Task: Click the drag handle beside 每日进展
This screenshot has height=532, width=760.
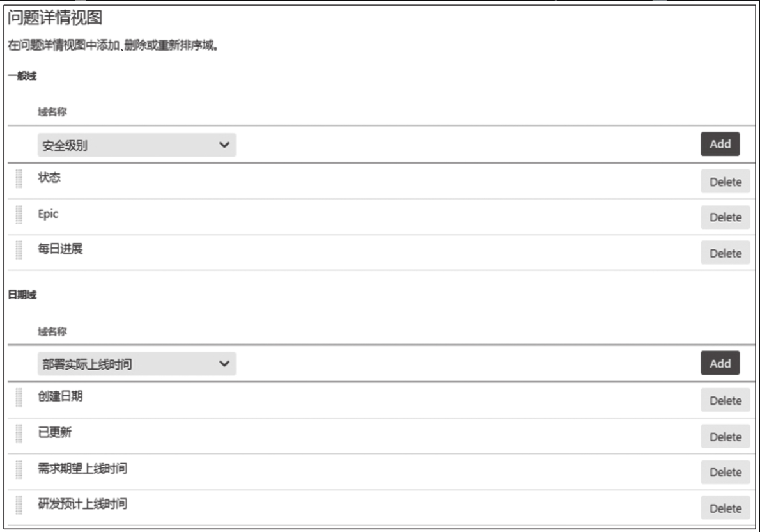Action: click(x=19, y=250)
